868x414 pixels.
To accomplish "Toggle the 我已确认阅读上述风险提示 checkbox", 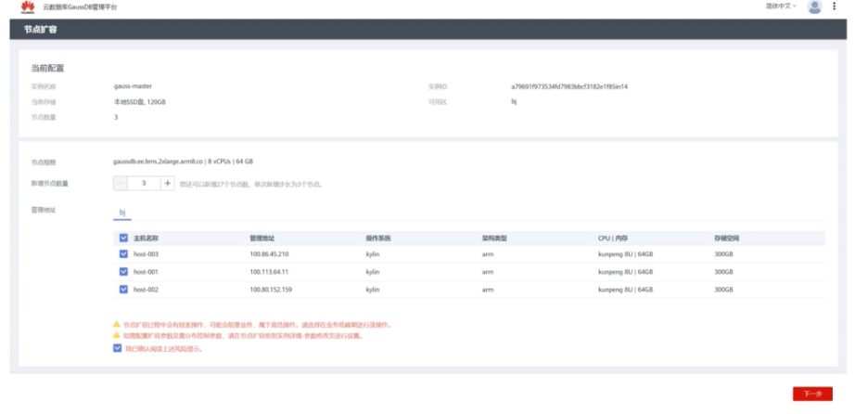I will (117, 349).
